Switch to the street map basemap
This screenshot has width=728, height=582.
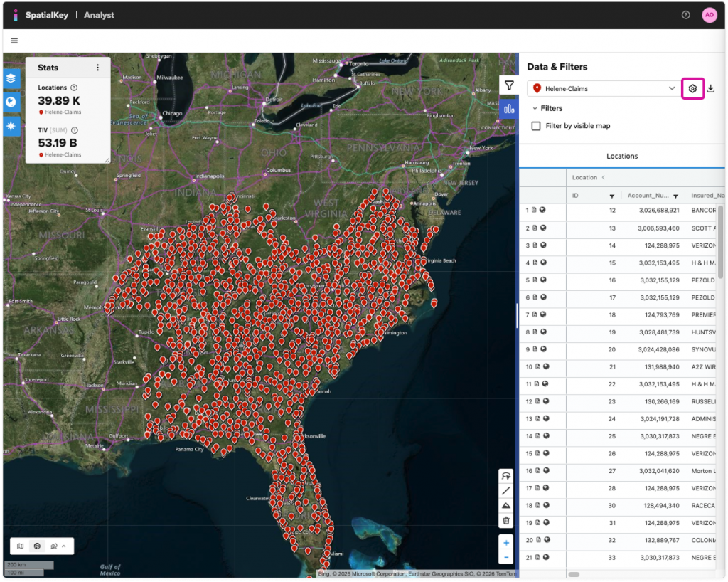coord(20,546)
